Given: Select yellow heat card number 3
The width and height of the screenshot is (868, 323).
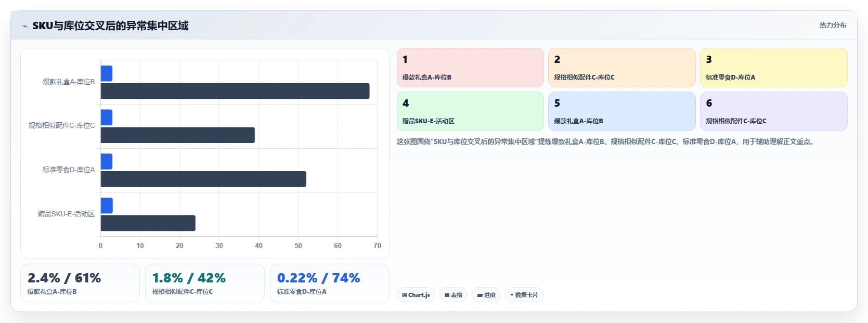Looking at the screenshot, I should tap(774, 68).
